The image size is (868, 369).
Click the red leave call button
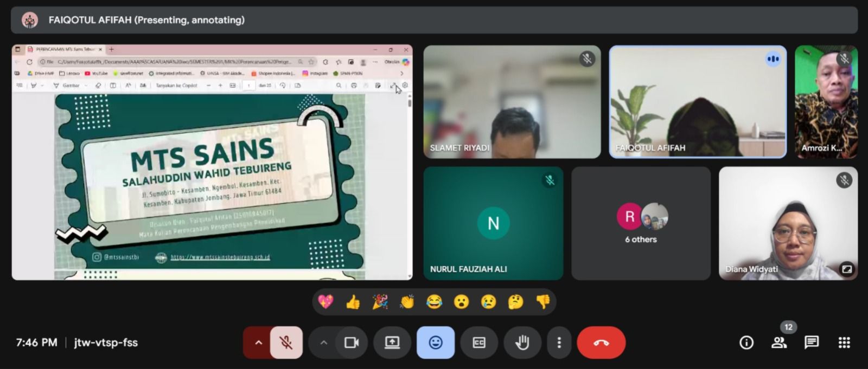(601, 342)
